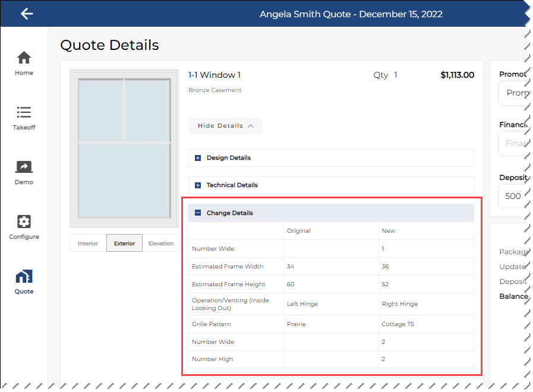Collapse the Change Details section
The image size is (533, 392).
[x=198, y=212]
